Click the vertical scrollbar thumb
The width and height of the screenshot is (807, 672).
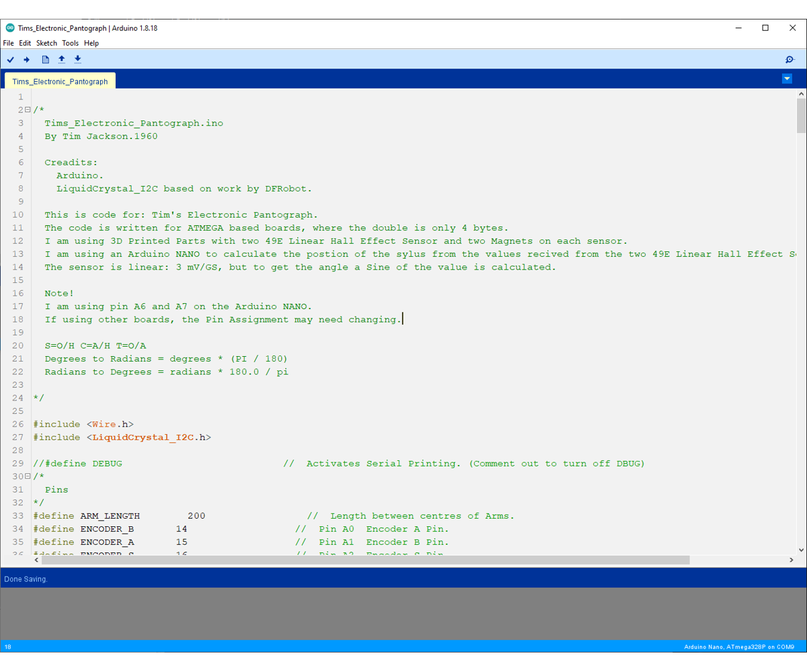[x=801, y=116]
